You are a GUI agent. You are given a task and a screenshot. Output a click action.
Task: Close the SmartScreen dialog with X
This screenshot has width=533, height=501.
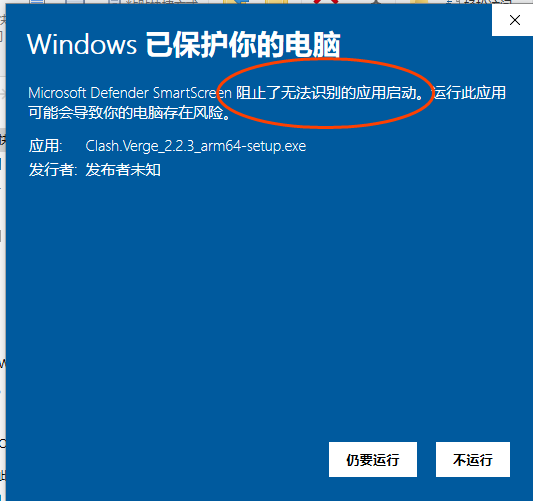tap(514, 20)
